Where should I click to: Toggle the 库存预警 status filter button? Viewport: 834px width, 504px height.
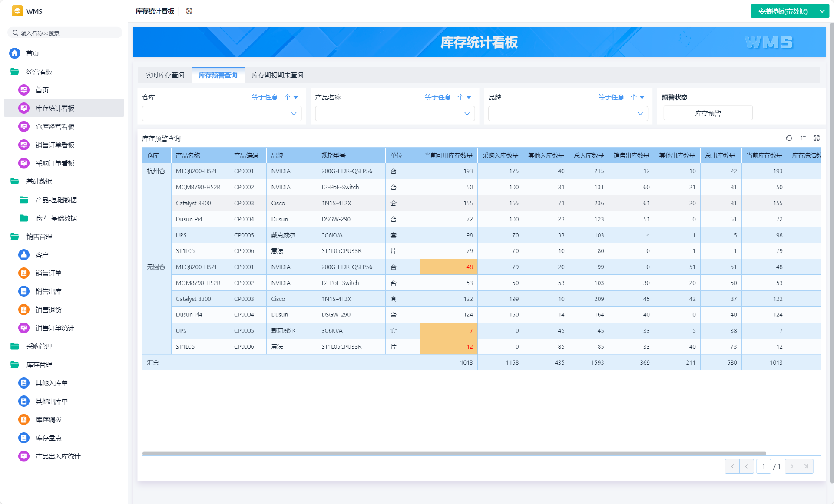click(x=708, y=113)
